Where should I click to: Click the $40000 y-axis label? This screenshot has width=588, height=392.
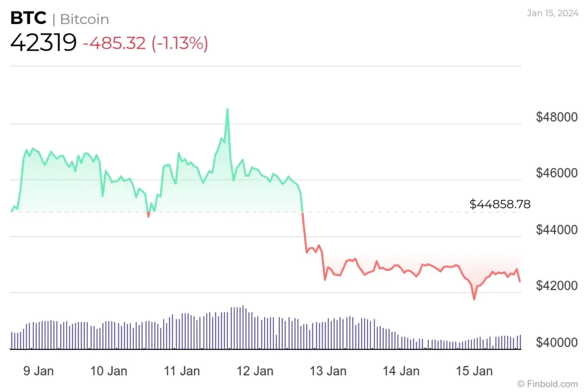pos(556,343)
